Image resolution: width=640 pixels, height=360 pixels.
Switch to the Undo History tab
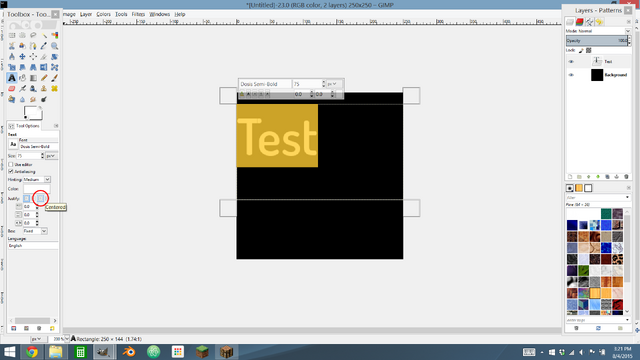[599, 22]
